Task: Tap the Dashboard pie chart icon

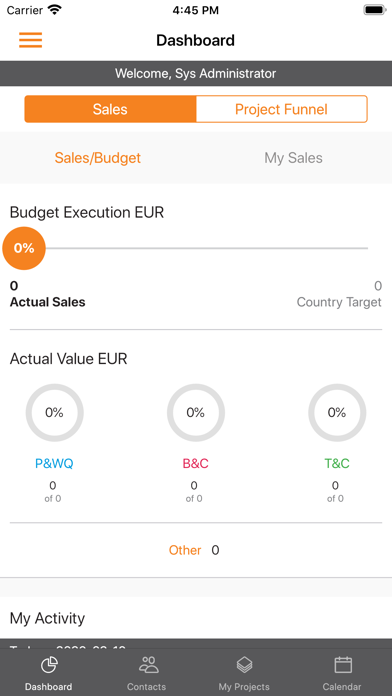Action: click(x=49, y=665)
